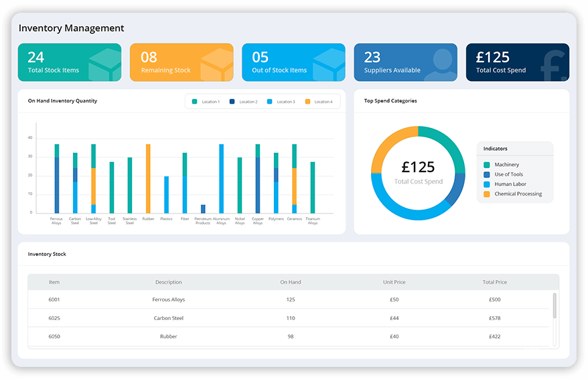The width and height of the screenshot is (588, 379).
Task: Click the Chemical Processing orange swatch
Action: click(x=487, y=194)
